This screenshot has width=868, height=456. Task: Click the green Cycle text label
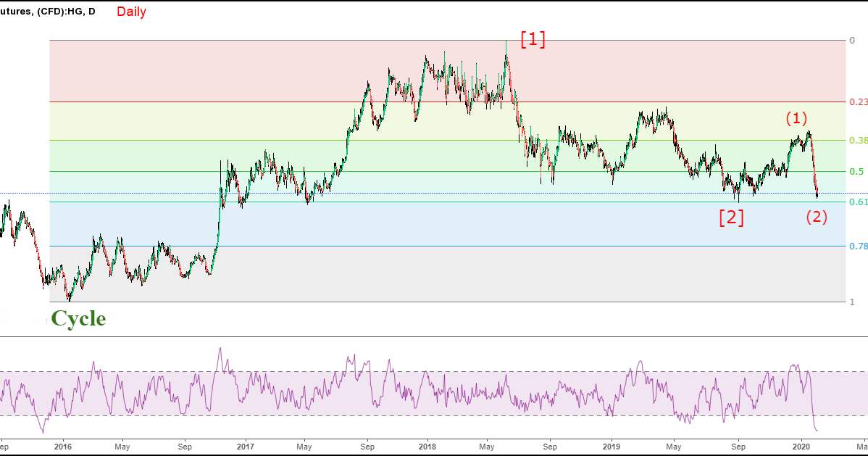pos(78,318)
